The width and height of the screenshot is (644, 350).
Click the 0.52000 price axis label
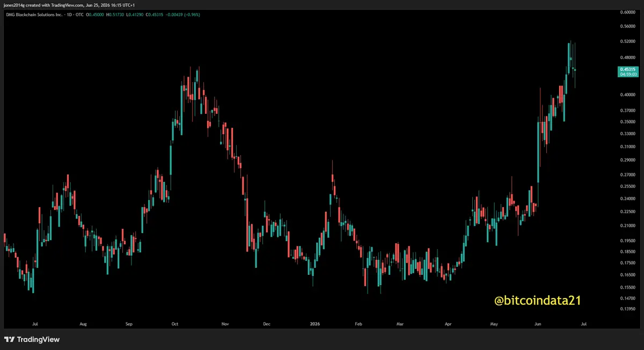627,41
